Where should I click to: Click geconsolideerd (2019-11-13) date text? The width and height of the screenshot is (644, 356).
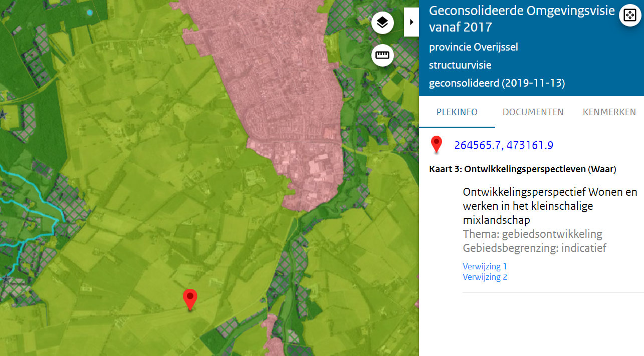497,83
